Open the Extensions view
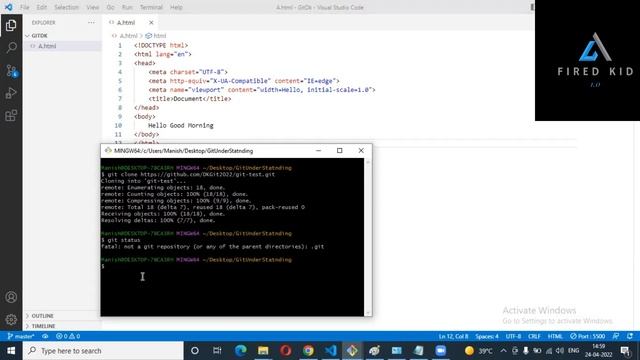The image size is (640, 360). [11, 116]
